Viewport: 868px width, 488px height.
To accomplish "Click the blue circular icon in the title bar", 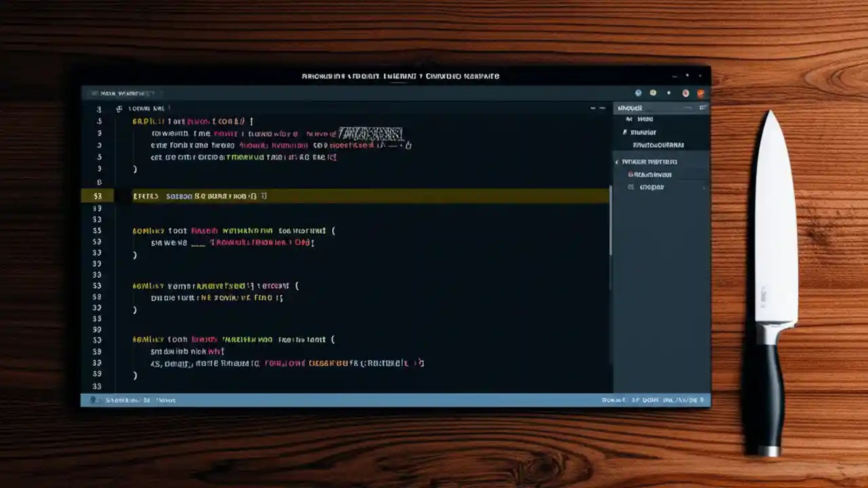I will [x=638, y=93].
